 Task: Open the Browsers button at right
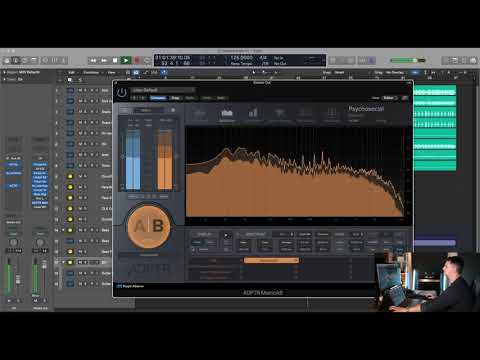pyautogui.click(x=473, y=60)
